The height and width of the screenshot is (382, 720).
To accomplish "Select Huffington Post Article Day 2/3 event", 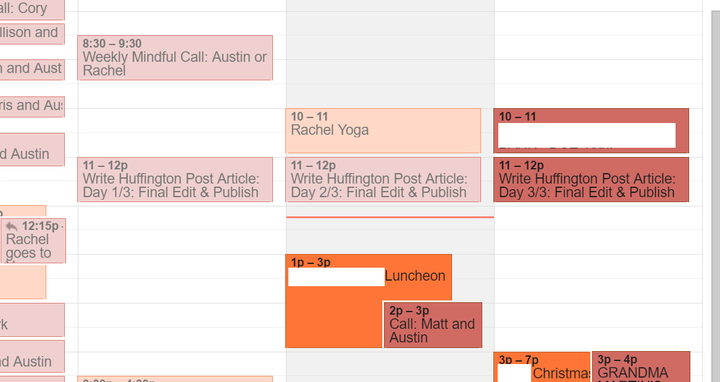I will click(x=383, y=180).
